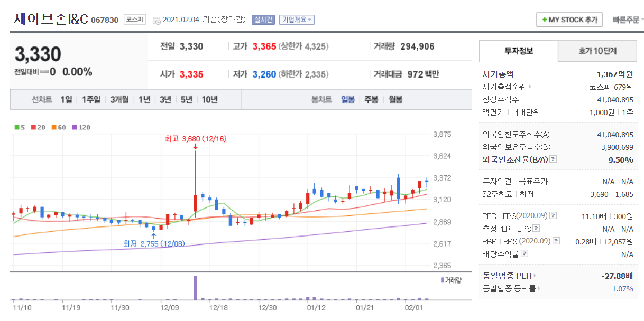Select the 1주일 line chart period
Screen dimensions: 644x321
click(x=91, y=99)
